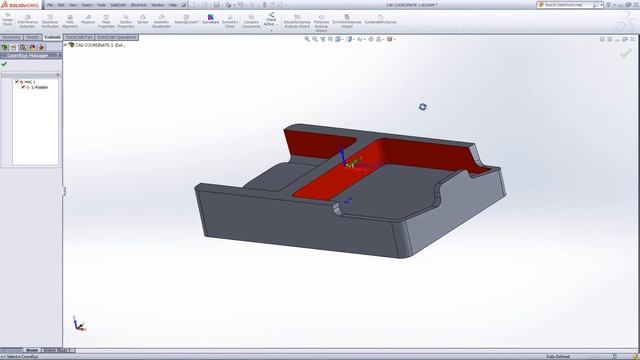This screenshot has height=360, width=640.
Task: Open the Help options dropdown arrow
Action: coord(614,5)
